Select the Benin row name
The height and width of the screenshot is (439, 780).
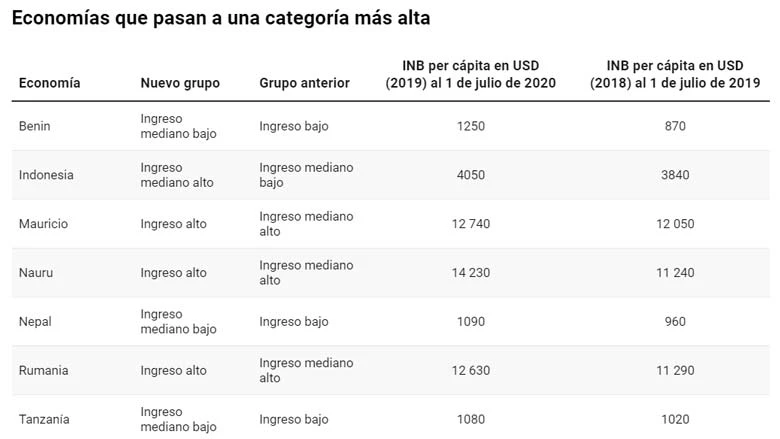tap(35, 126)
